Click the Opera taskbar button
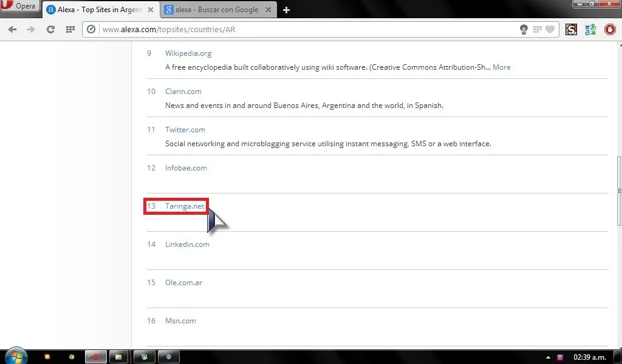Image resolution: width=622 pixels, height=364 pixels. pos(95,357)
